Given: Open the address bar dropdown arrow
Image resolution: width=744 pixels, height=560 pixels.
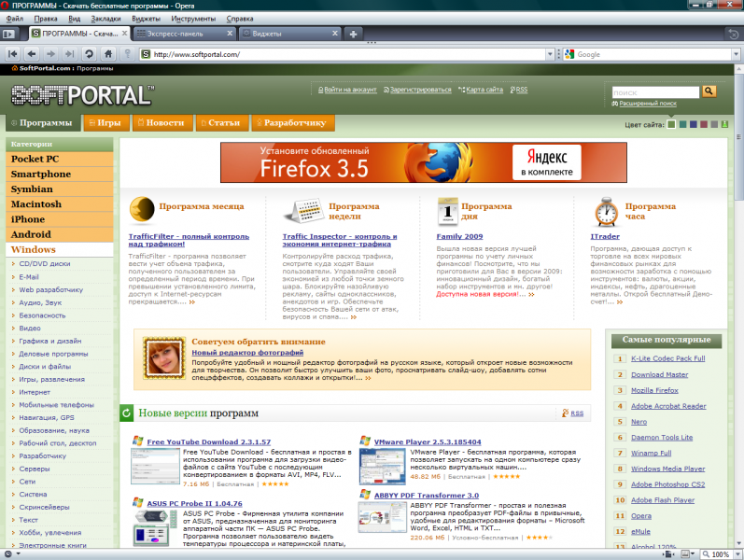Looking at the screenshot, I should (x=550, y=54).
